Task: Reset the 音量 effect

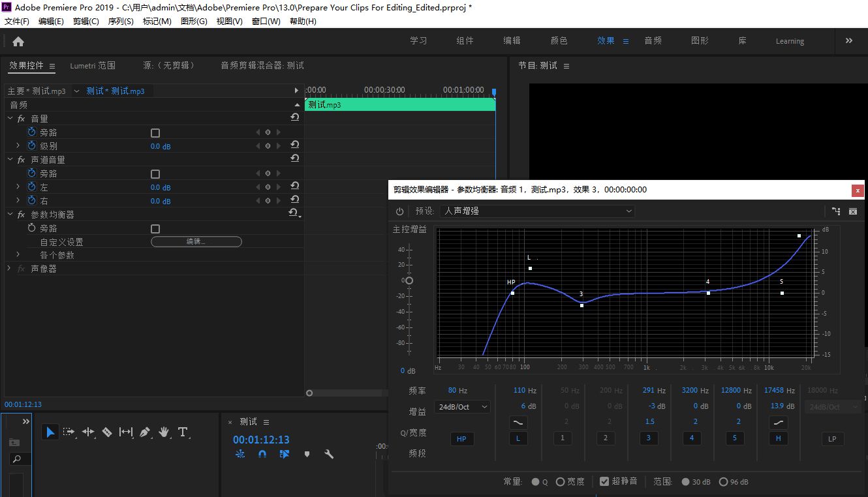Action: click(x=295, y=117)
